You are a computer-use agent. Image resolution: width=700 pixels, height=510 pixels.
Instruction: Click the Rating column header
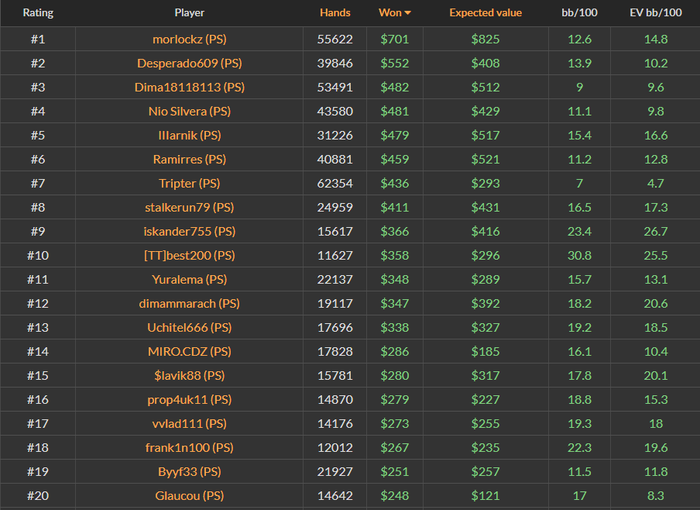click(x=38, y=14)
